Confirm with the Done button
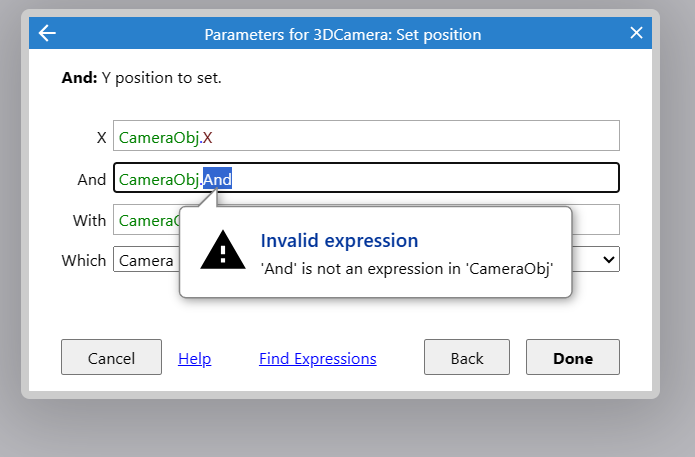 click(573, 357)
